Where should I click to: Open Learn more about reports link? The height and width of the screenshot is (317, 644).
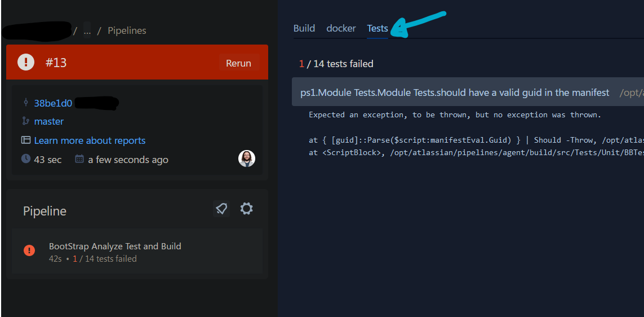point(90,140)
